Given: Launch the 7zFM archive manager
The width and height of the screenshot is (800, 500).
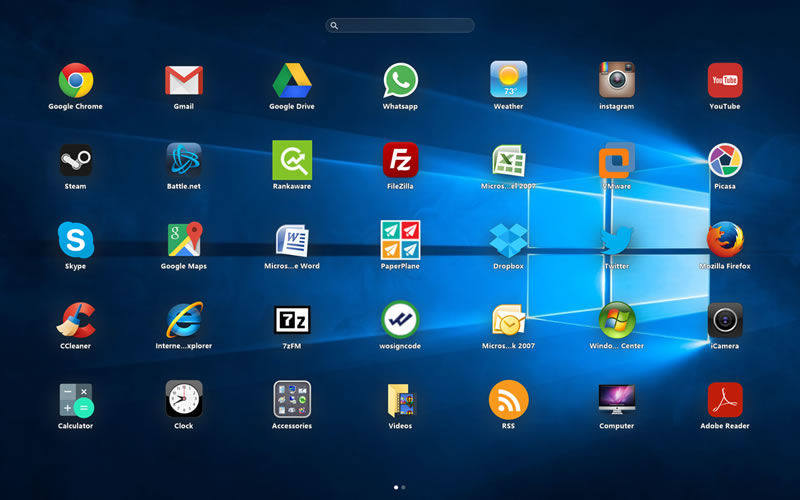Looking at the screenshot, I should (x=292, y=320).
